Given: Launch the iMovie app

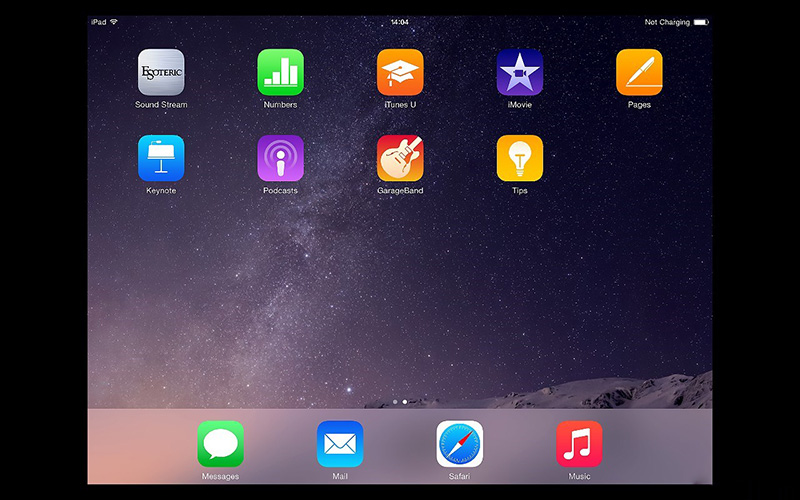Looking at the screenshot, I should point(520,72).
